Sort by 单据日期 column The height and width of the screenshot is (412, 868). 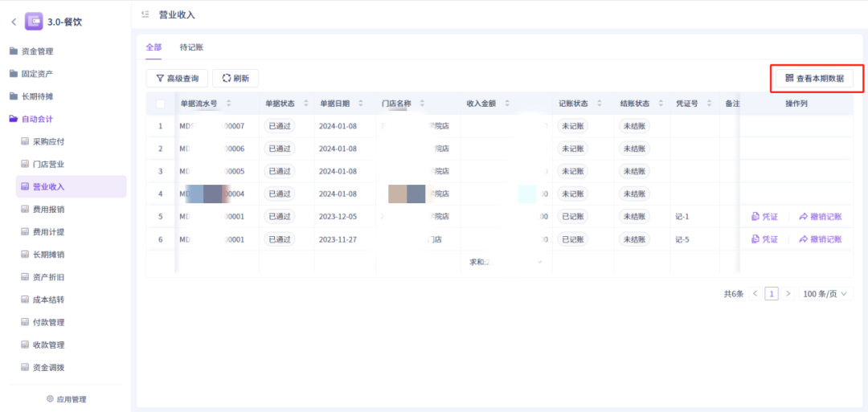[x=361, y=104]
